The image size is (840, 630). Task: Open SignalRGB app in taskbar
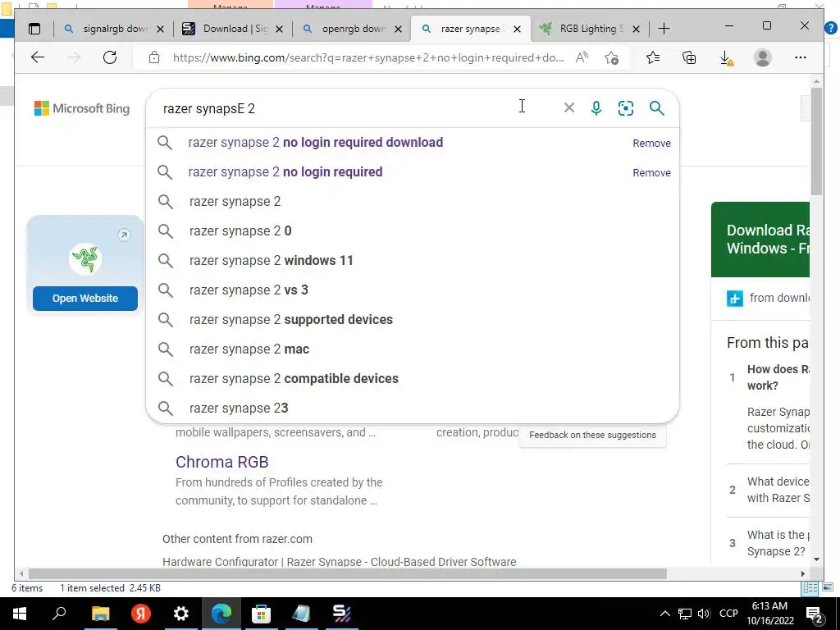click(342, 614)
